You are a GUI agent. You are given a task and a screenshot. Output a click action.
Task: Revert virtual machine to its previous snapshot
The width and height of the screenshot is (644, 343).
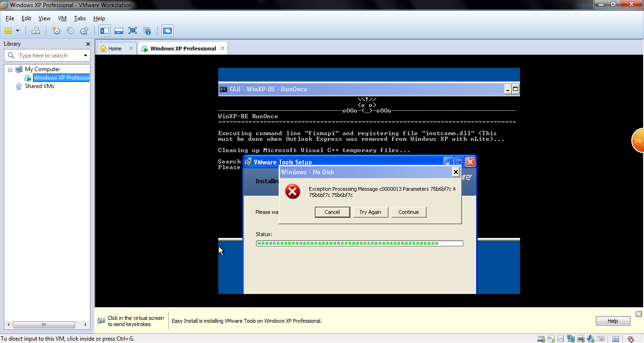pyautogui.click(x=70, y=31)
